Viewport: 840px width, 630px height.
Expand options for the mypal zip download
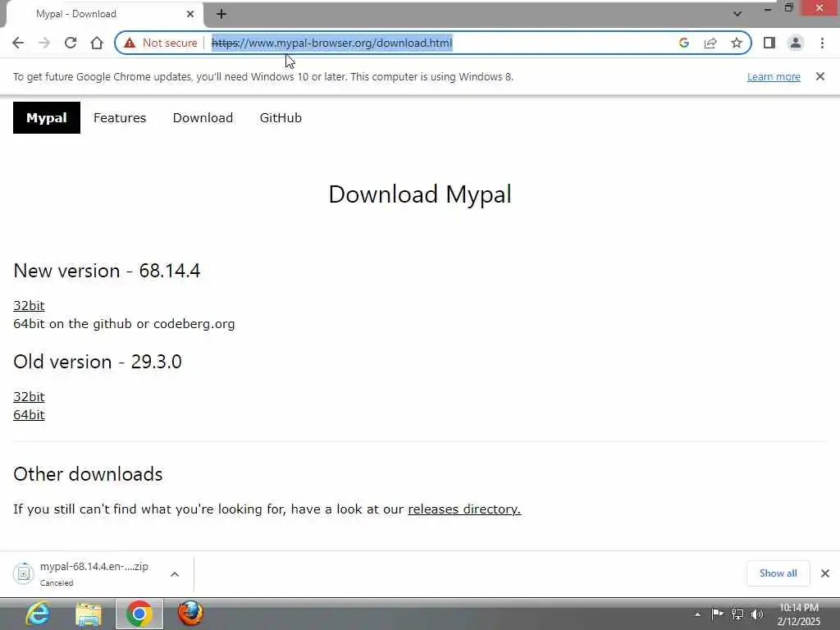tap(175, 574)
